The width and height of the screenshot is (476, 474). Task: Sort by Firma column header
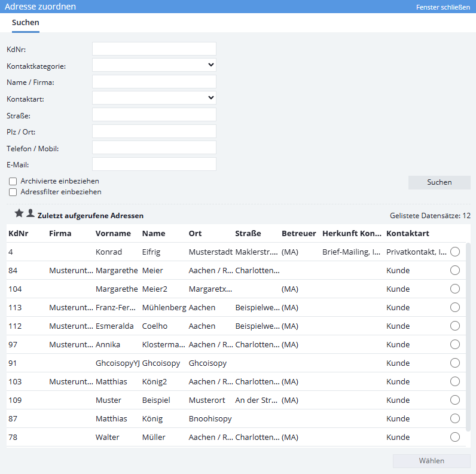[x=60, y=233]
